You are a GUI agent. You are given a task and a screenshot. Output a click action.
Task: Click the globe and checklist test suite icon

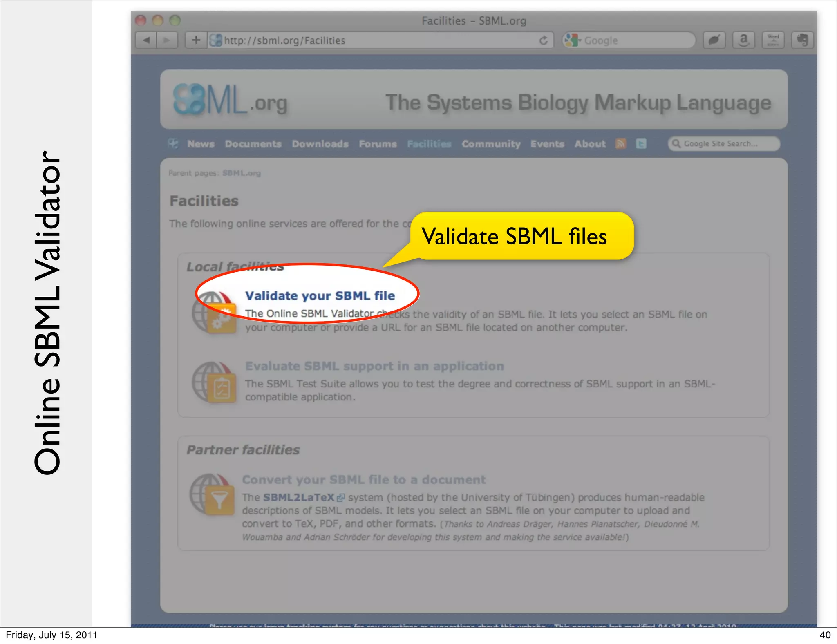pos(214,382)
